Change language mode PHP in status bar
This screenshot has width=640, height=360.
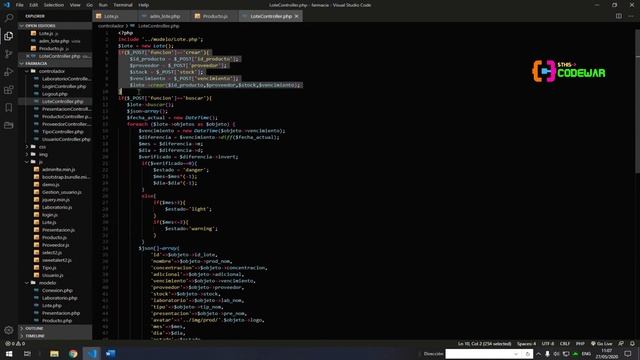pos(580,344)
